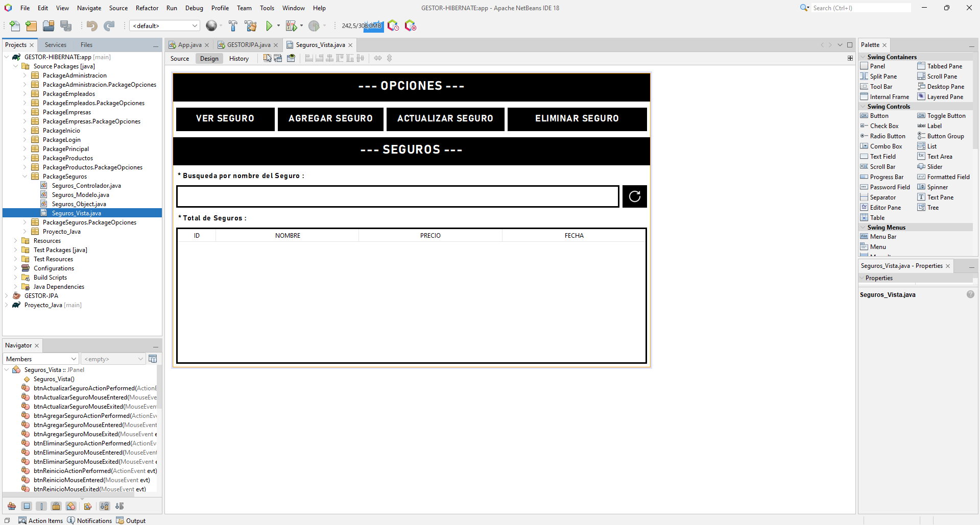Viewport: 980px width, 525px height.
Task: Open Action Items in the status bar
Action: (x=40, y=520)
